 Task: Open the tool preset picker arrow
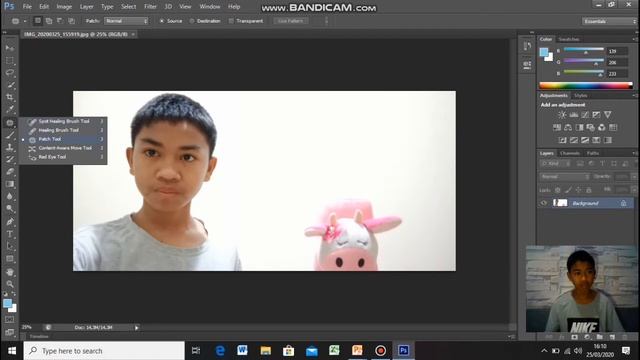(25, 21)
